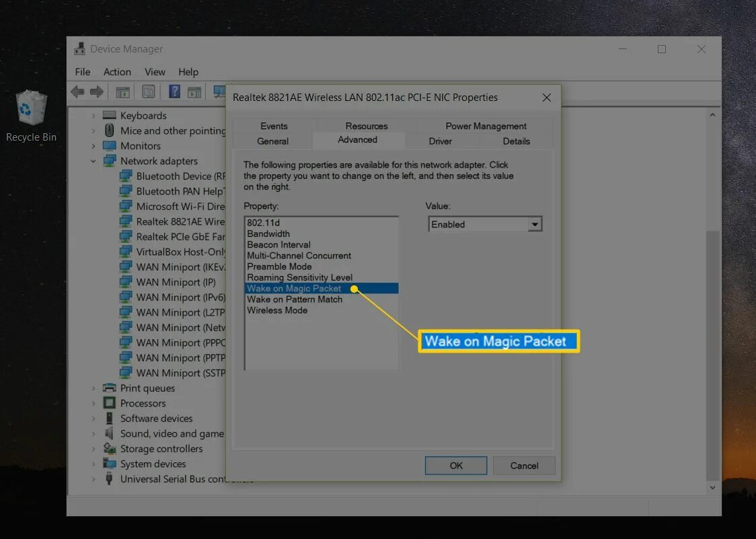Select the Wake on Pattern Match property
The image size is (756, 539).
point(322,299)
